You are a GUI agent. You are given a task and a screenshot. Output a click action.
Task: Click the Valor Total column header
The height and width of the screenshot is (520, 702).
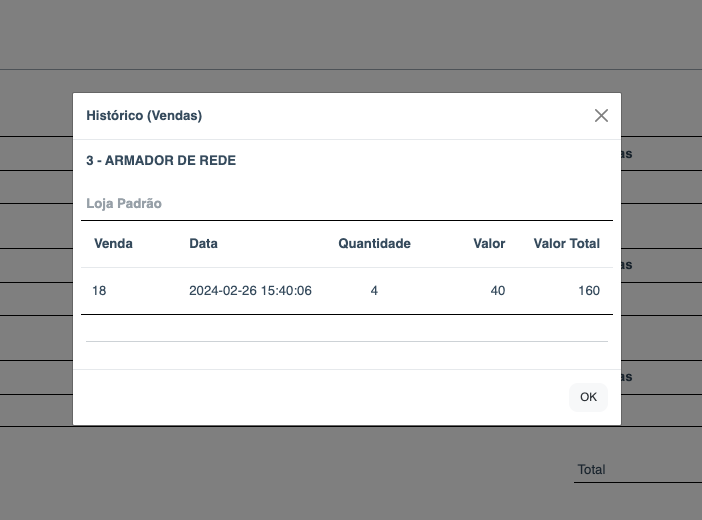566,244
